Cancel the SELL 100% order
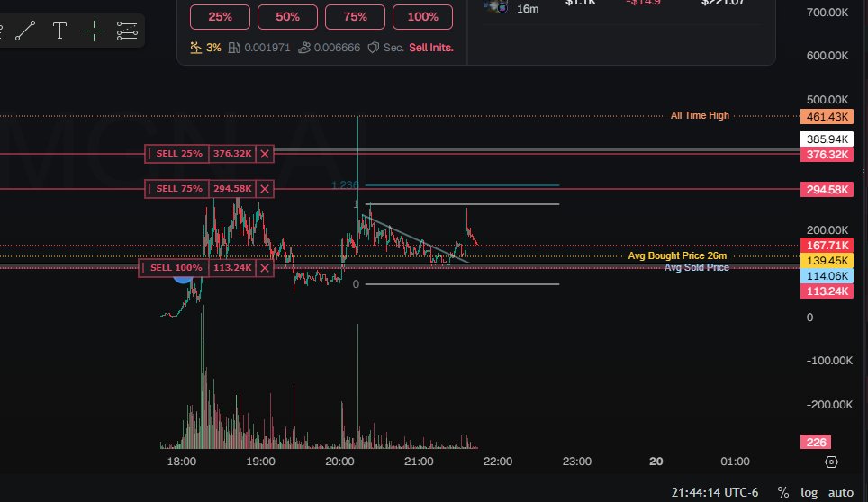The image size is (868, 502). [x=265, y=267]
